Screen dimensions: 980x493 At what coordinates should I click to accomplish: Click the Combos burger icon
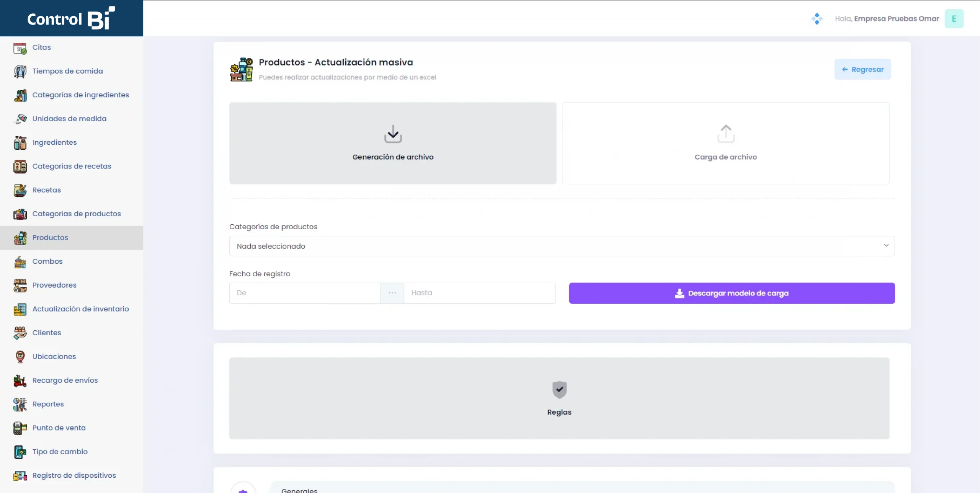click(x=20, y=262)
